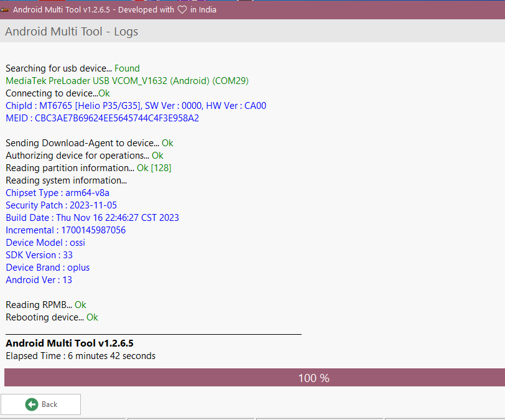505x420 pixels.
Task: Click the app icon in title bar
Action: [x=6, y=10]
